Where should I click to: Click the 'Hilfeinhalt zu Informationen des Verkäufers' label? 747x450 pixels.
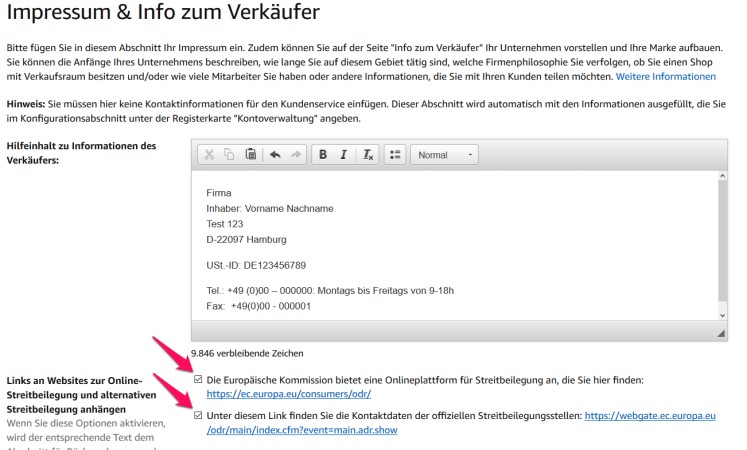click(x=81, y=153)
